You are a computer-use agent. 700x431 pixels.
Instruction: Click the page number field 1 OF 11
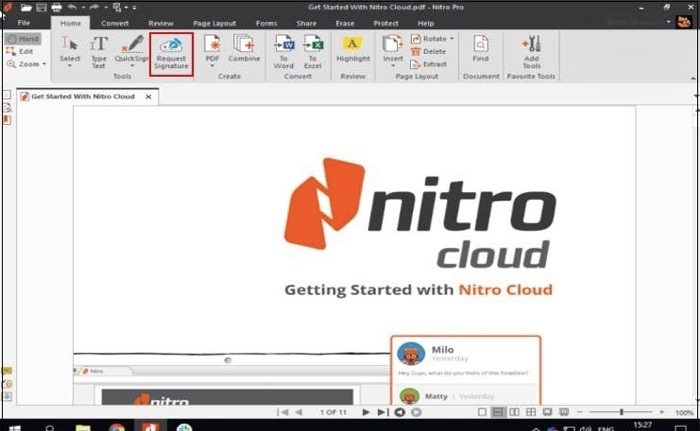tap(333, 412)
